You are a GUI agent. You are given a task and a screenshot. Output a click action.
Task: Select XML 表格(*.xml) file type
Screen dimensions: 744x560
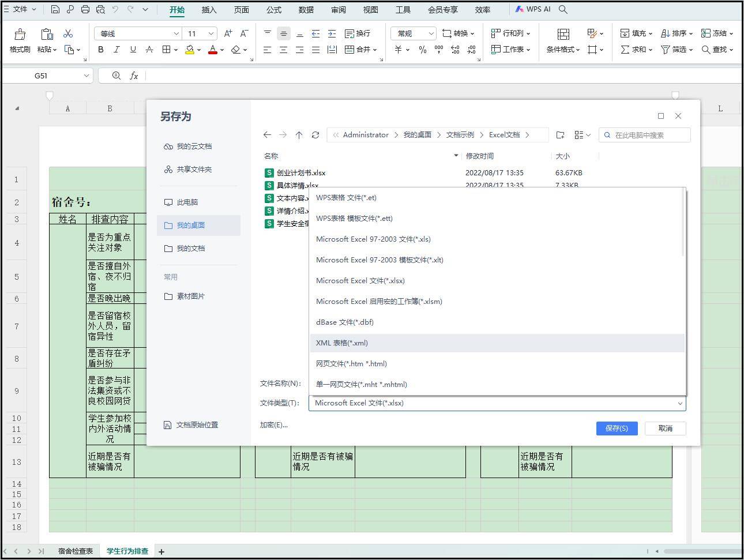pyautogui.click(x=497, y=343)
